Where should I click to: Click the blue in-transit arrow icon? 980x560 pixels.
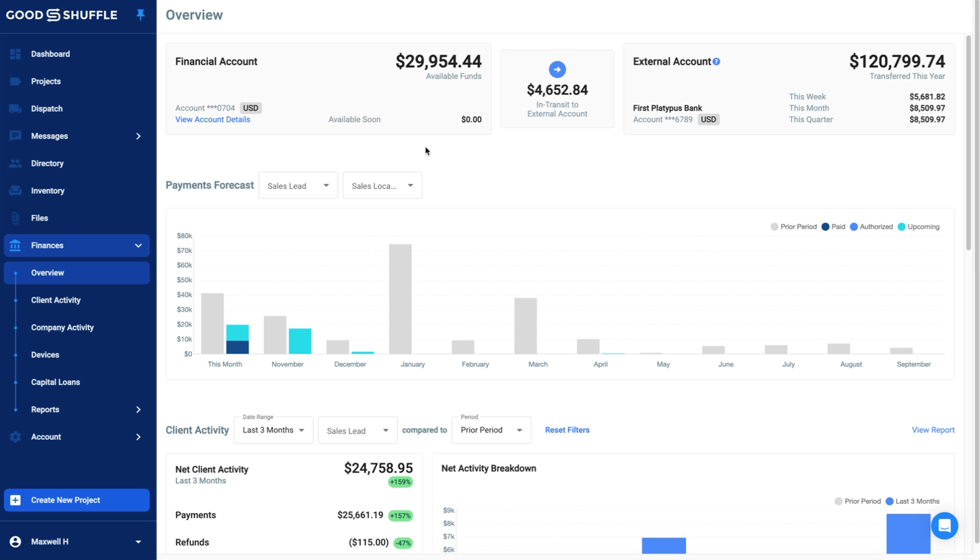click(x=557, y=70)
